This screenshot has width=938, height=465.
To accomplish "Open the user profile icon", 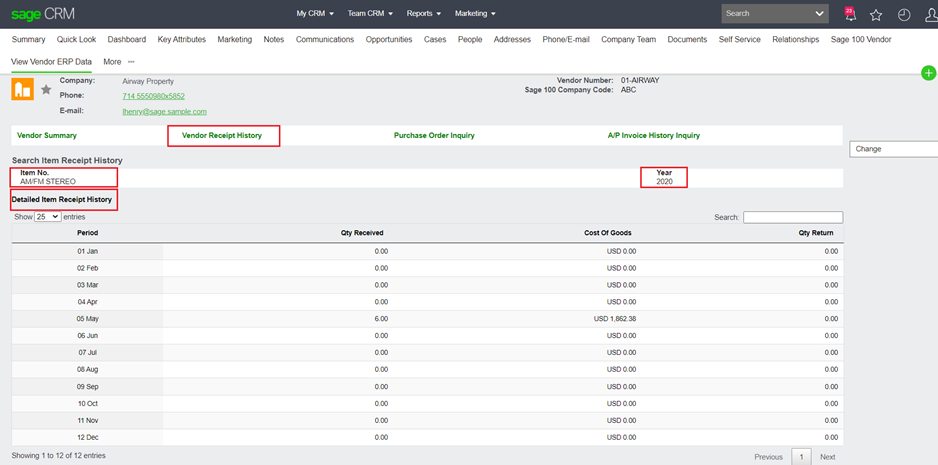I will 931,15.
